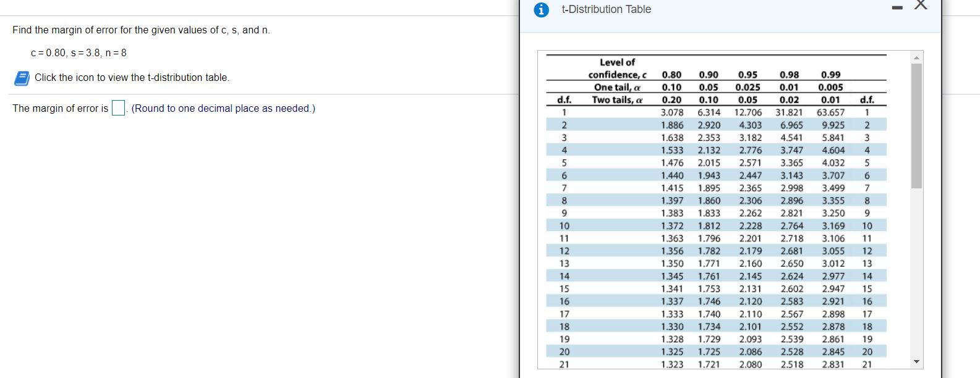Viewport: 980px width, 378px height.
Task: Click the left 'd.f.' column header
Action: pos(564,99)
